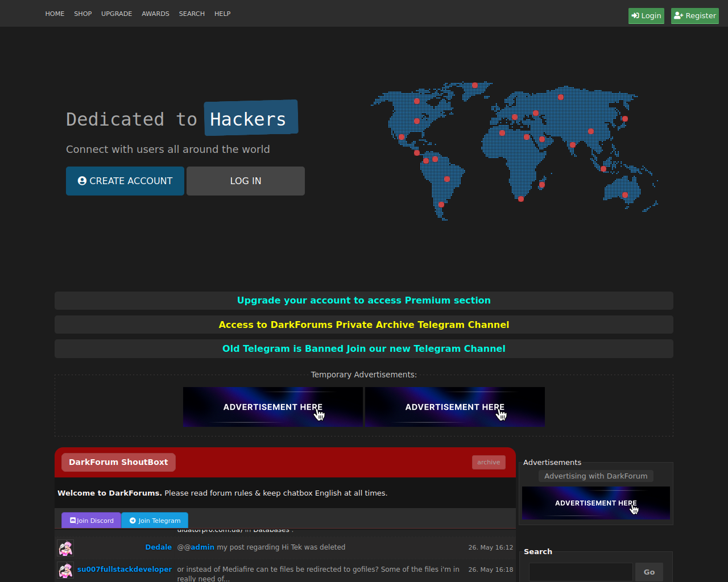
Task: Click the Temporary Advertisements: label
Action: tap(364, 375)
